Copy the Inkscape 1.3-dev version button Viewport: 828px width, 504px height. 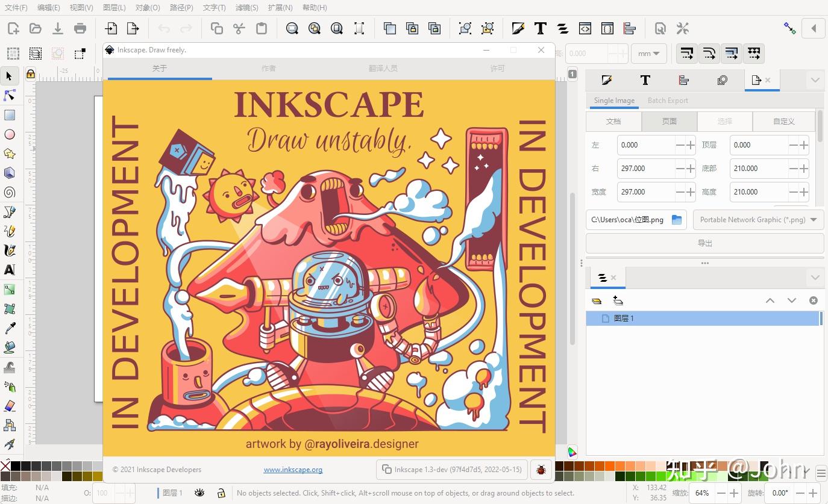point(452,470)
